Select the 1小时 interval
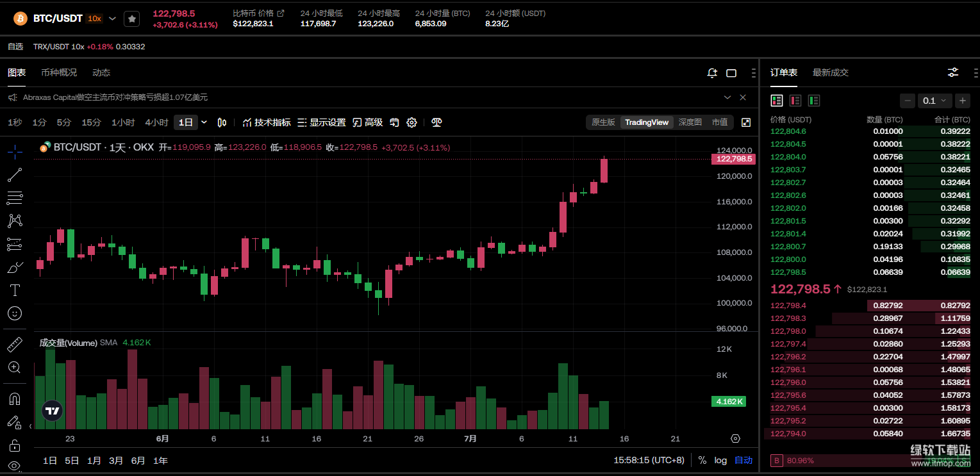 coord(123,122)
